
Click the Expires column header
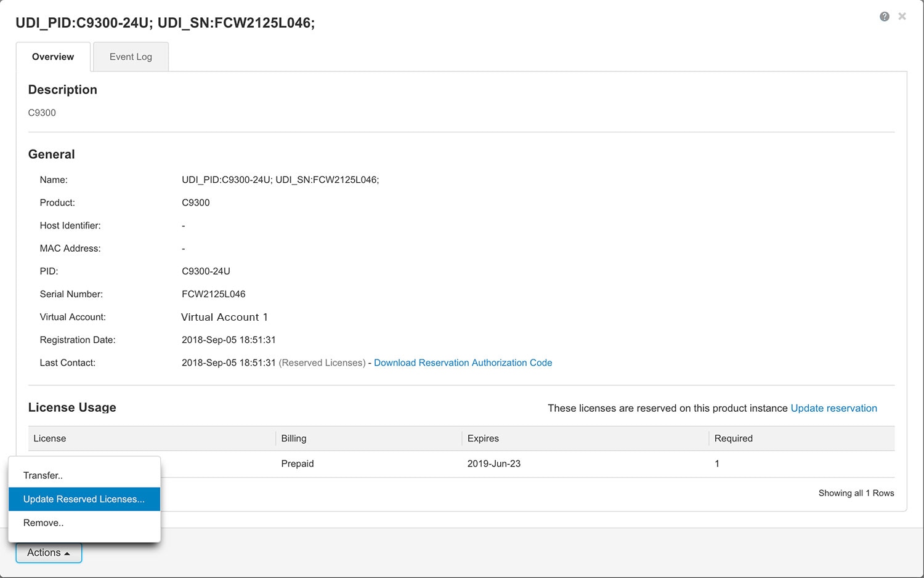point(585,438)
